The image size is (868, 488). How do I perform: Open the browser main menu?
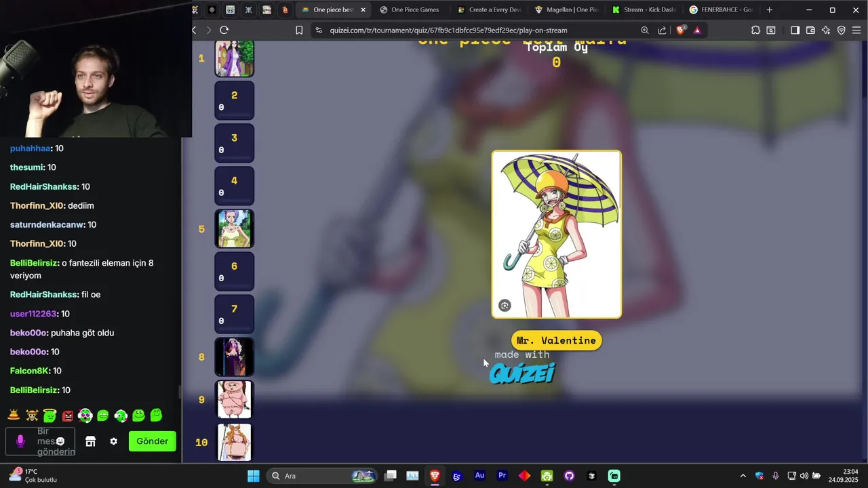(x=857, y=30)
